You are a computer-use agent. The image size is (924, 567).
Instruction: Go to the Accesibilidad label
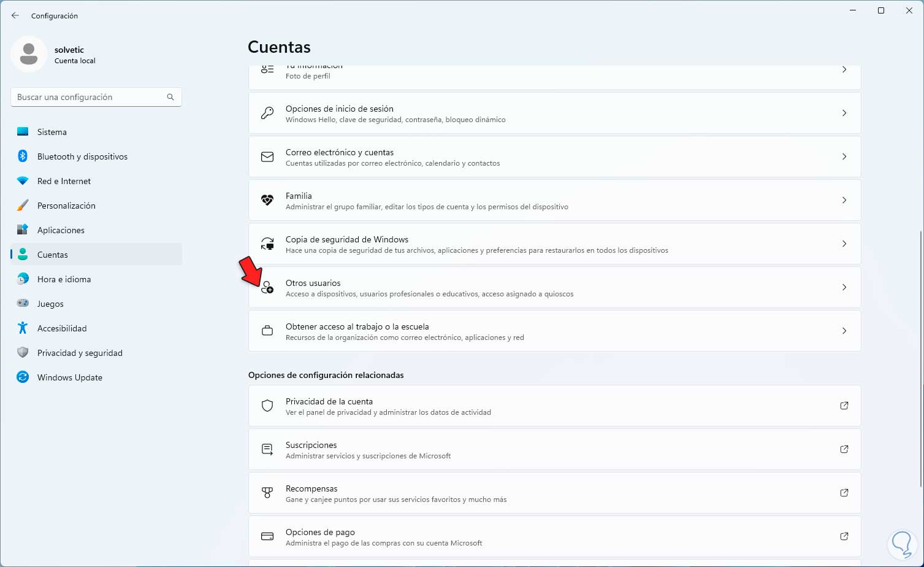(x=62, y=328)
